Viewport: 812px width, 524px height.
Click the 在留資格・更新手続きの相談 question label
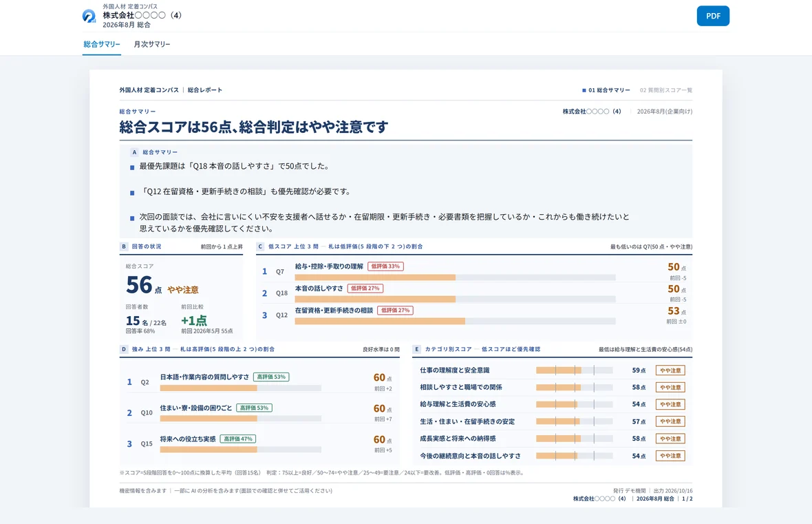click(x=334, y=311)
